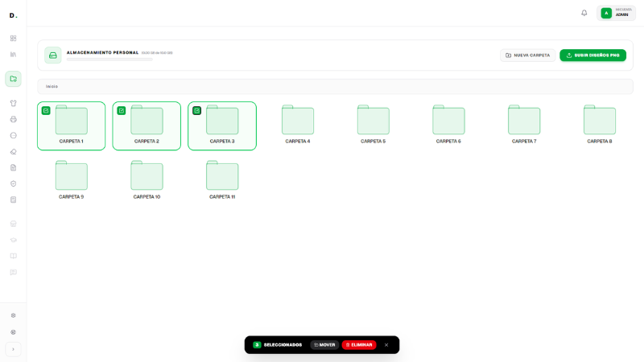The height and width of the screenshot is (362, 644).
Task: Uncheck the CARPETA 2 selection checkbox
Action: 122,110
